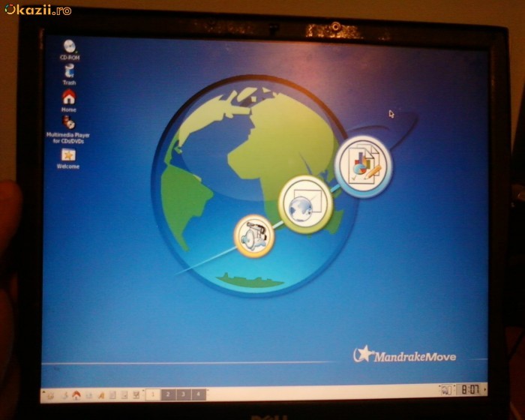
Task: Click the panel hide arrow right of the clock
Action: click(485, 389)
